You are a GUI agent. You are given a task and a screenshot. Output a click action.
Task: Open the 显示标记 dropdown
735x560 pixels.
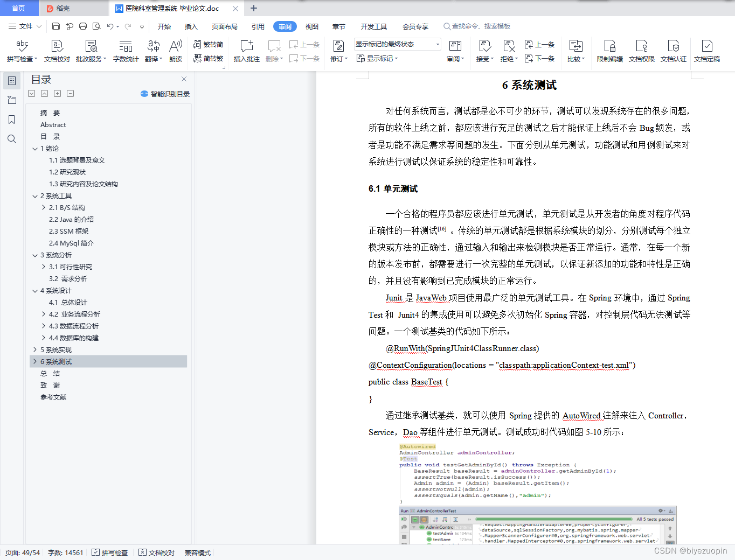[x=377, y=58]
